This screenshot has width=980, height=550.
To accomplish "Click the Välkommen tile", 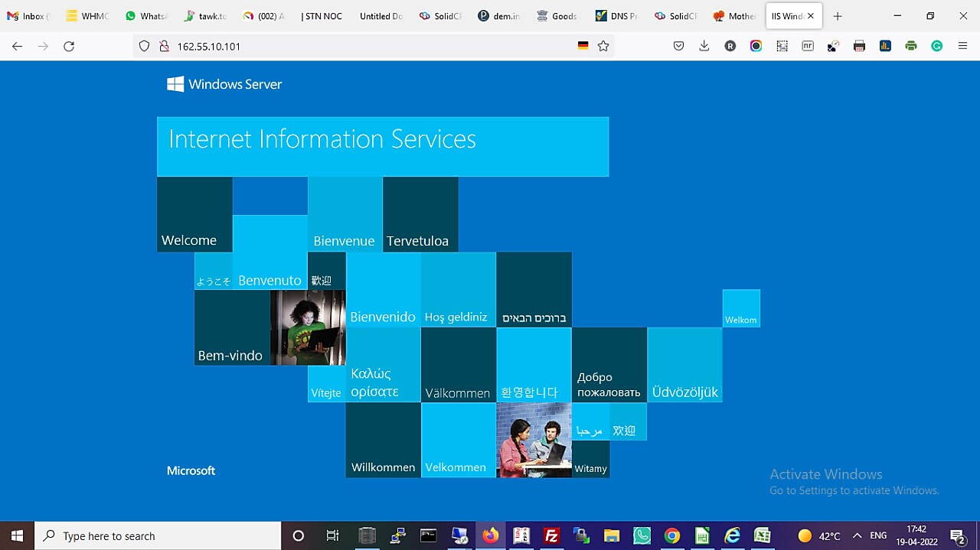I will pyautogui.click(x=458, y=365).
